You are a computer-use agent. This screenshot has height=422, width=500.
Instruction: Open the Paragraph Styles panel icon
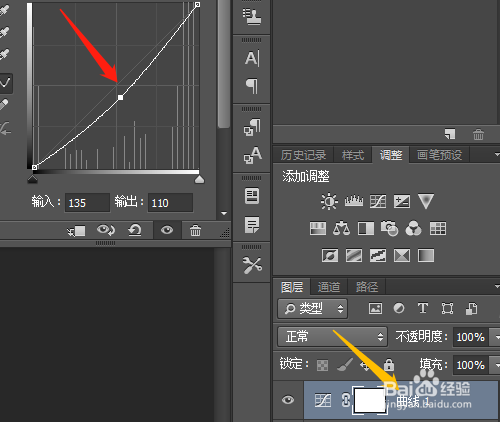(252, 127)
